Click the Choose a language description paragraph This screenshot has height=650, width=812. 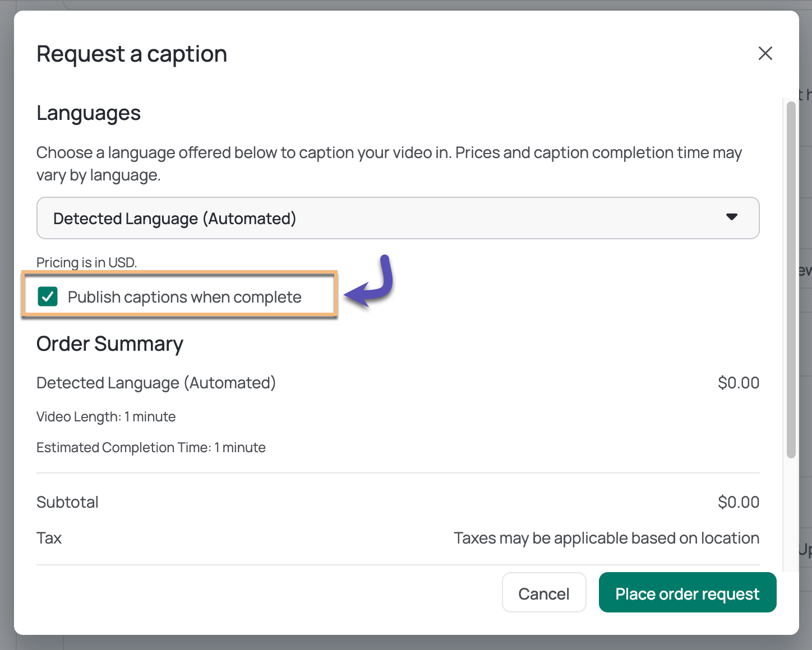click(x=389, y=164)
